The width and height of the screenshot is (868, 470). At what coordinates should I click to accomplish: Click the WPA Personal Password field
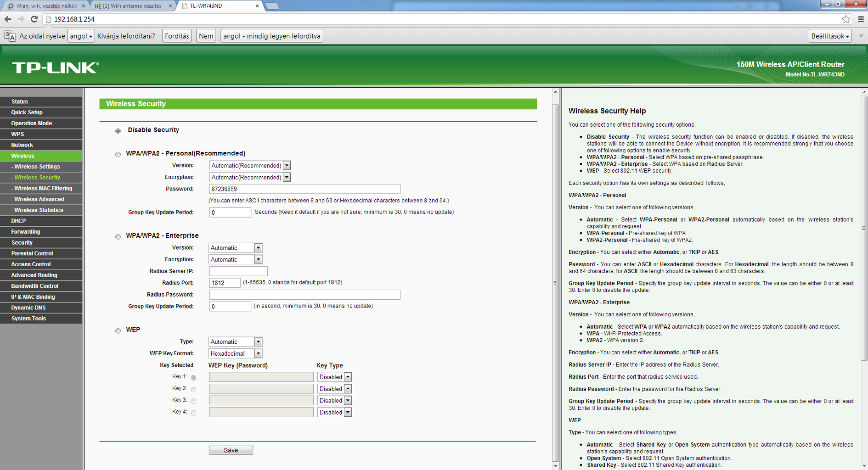(x=304, y=189)
